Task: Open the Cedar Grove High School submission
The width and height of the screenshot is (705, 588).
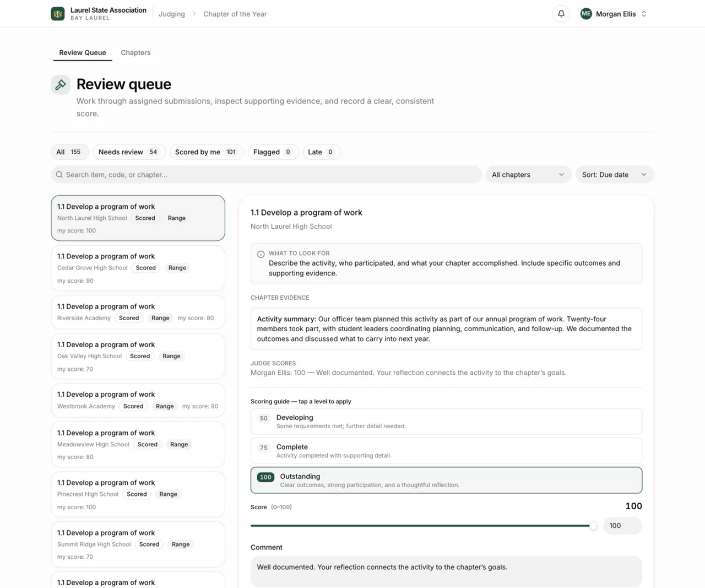Action: click(x=138, y=268)
